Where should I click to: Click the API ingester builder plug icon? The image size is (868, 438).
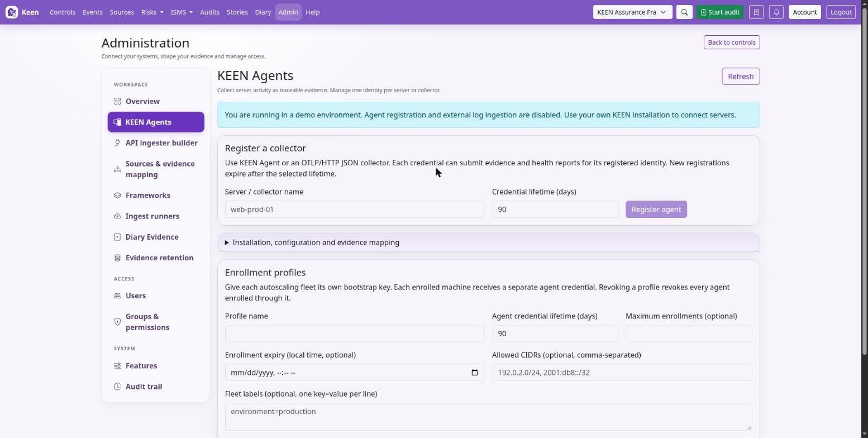(117, 143)
